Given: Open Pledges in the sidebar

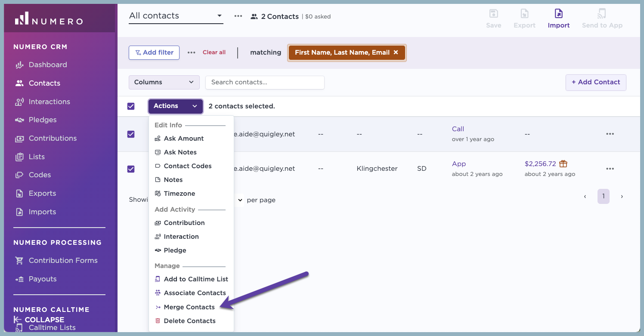Looking at the screenshot, I should tap(35, 120).
